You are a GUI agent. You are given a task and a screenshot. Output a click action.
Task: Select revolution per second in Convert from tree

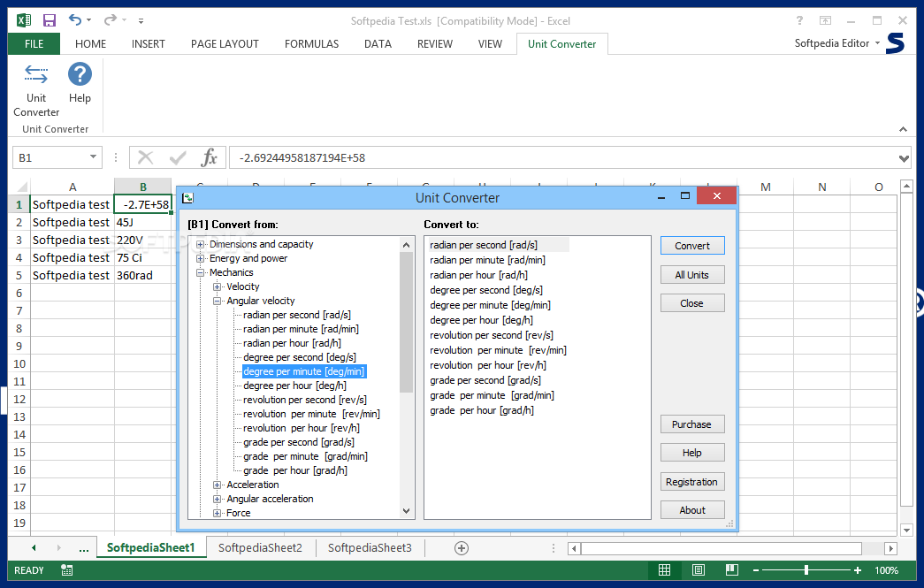305,400
